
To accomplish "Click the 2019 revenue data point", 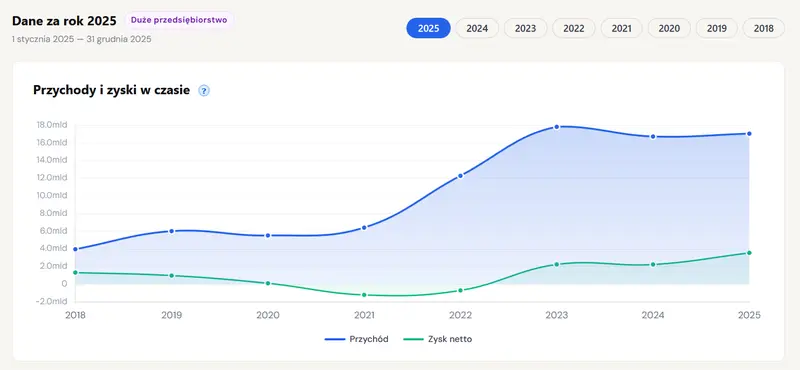I will [x=171, y=231].
